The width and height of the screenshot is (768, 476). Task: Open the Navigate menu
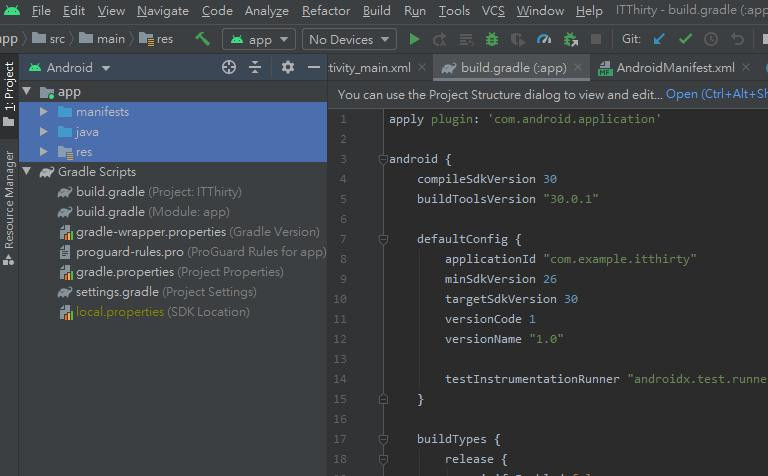tap(163, 10)
